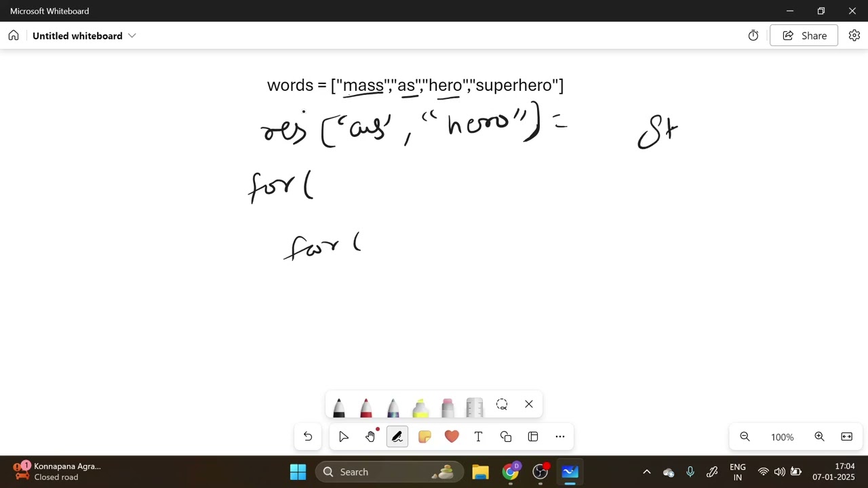
Task: Select the galaxy-colored pen
Action: [x=393, y=407]
